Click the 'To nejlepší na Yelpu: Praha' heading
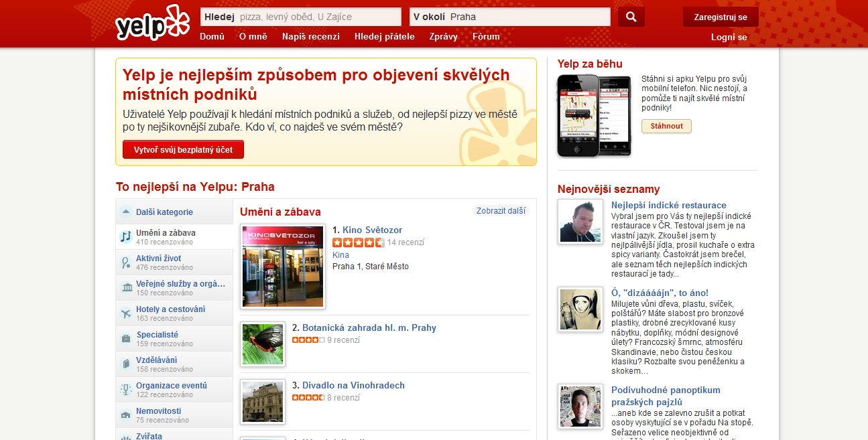 click(x=195, y=187)
